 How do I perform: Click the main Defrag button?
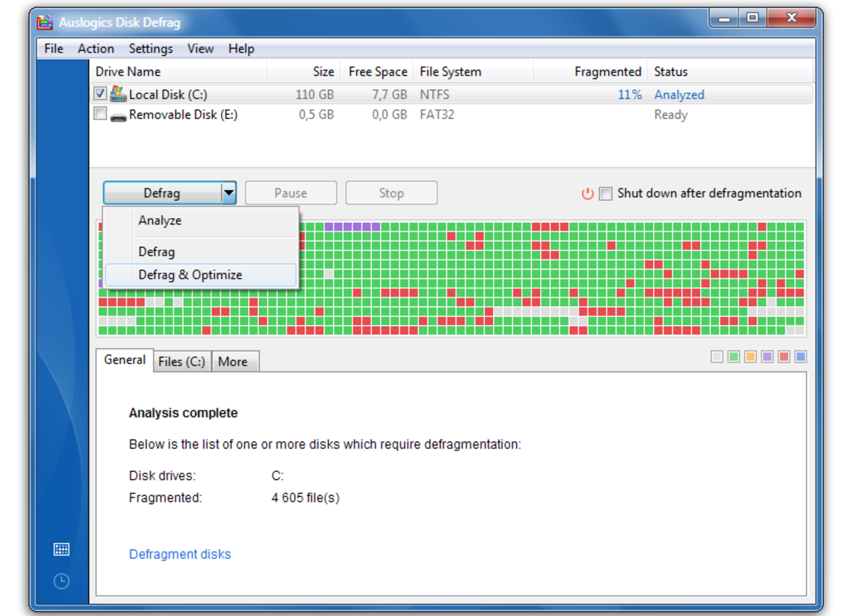coord(162,193)
